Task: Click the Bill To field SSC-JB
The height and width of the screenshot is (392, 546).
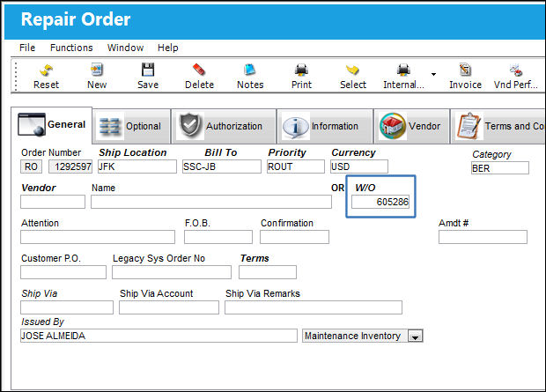Action: click(222, 166)
